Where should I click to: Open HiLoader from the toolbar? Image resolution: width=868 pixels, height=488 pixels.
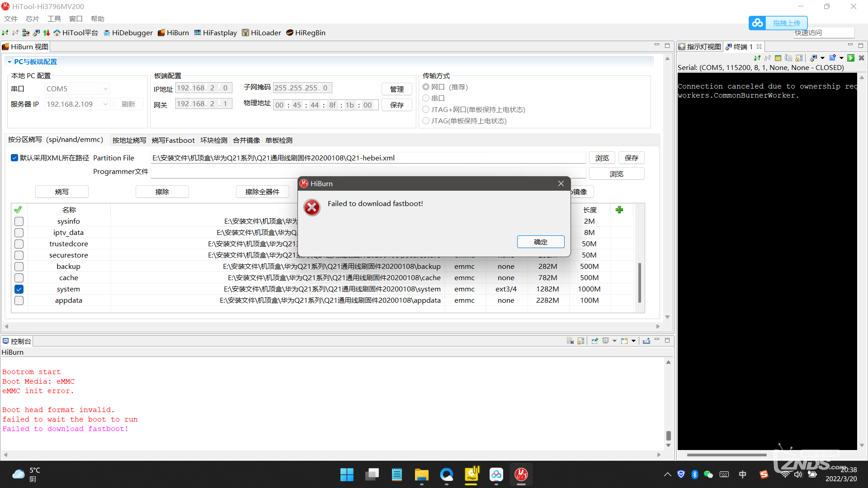pos(261,33)
